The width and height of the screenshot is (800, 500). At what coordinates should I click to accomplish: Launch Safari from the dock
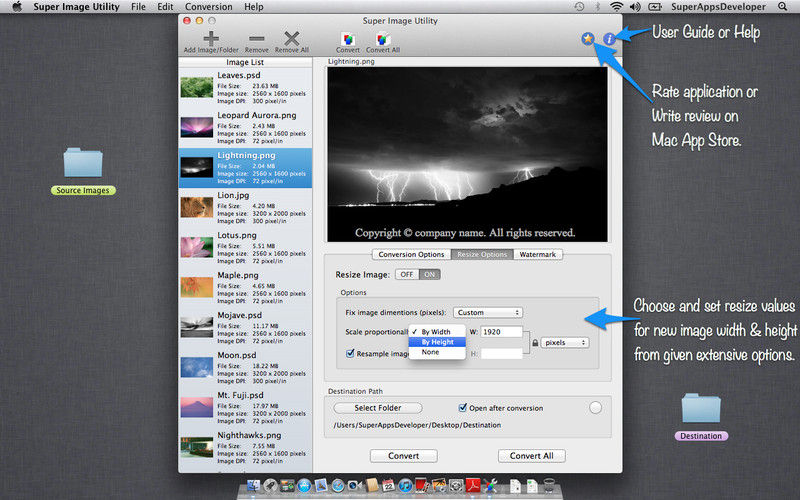338,485
